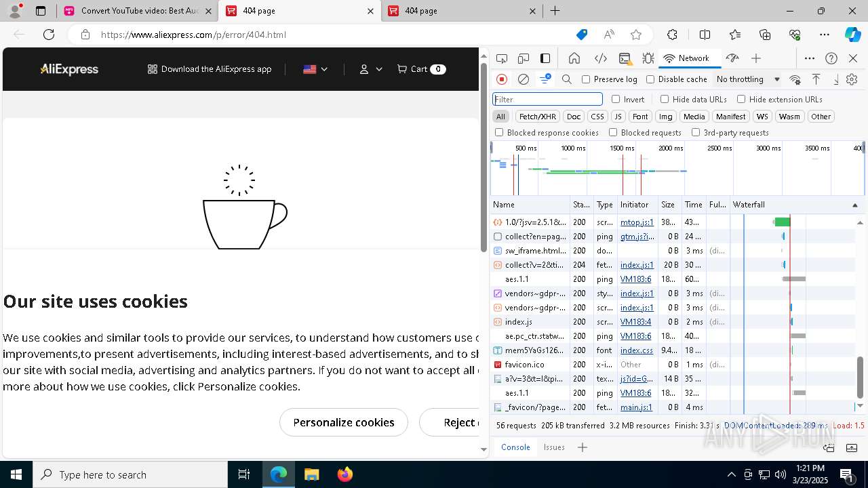Clear the network log
The image size is (868, 488).
click(524, 79)
